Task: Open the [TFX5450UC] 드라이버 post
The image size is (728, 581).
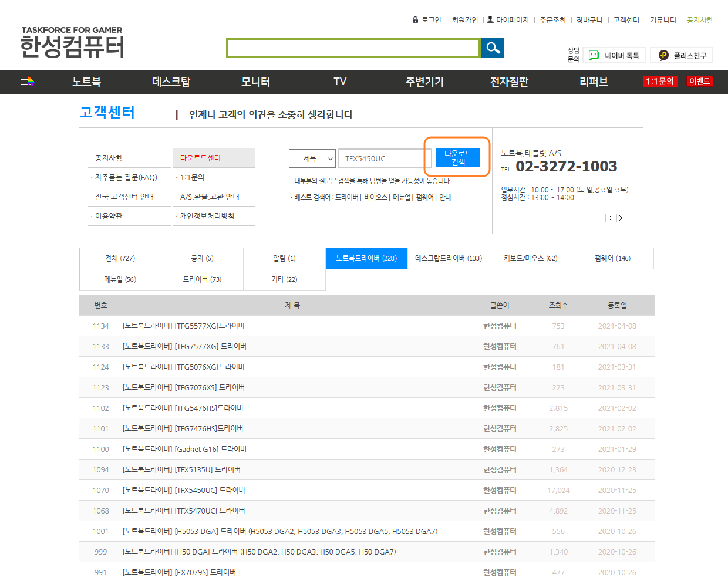Action: 184,490
